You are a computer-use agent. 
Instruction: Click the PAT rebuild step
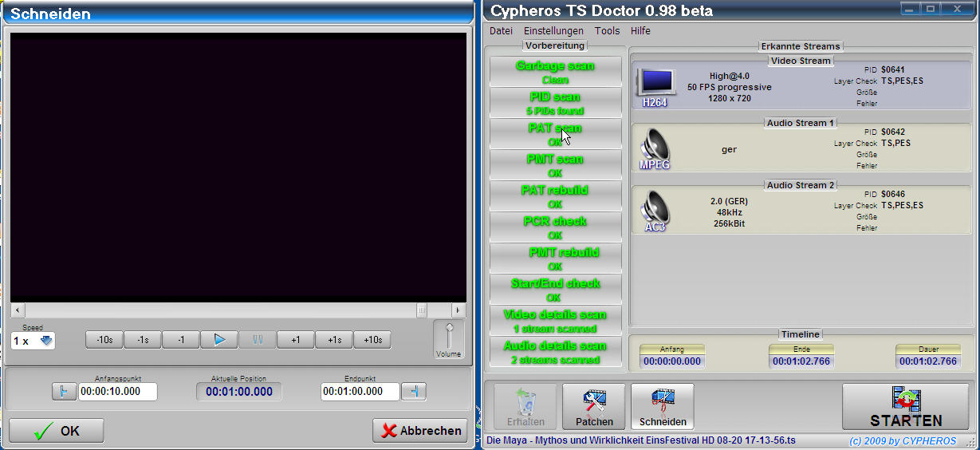pos(555,196)
